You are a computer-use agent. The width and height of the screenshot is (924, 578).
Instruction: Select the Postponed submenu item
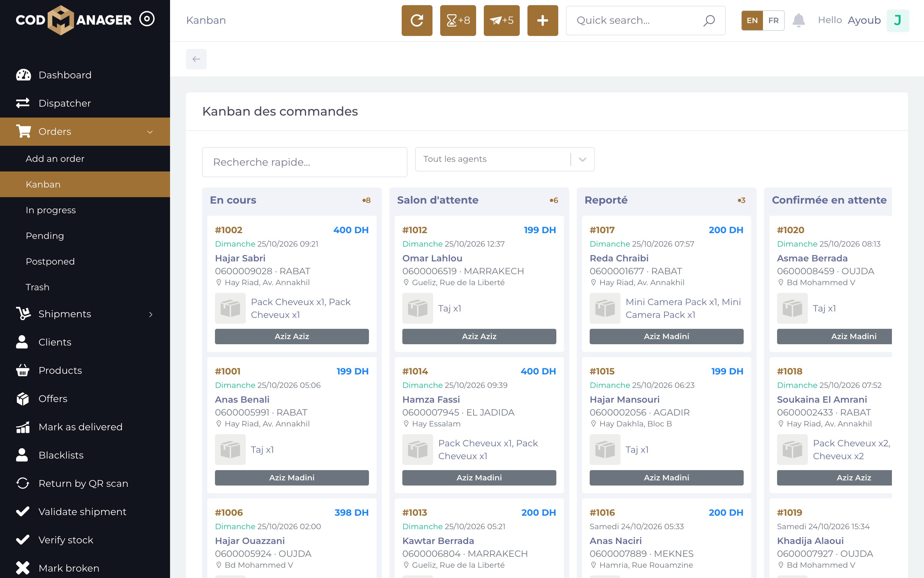coord(85,261)
